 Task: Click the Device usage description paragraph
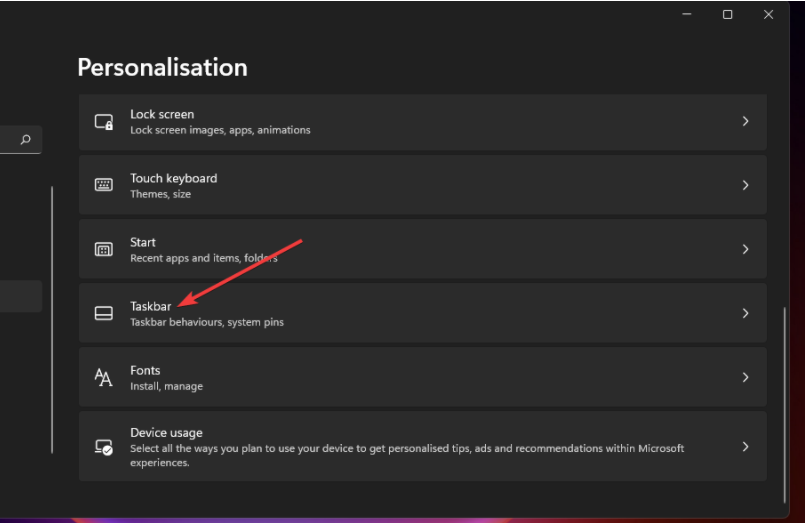[x=407, y=455]
